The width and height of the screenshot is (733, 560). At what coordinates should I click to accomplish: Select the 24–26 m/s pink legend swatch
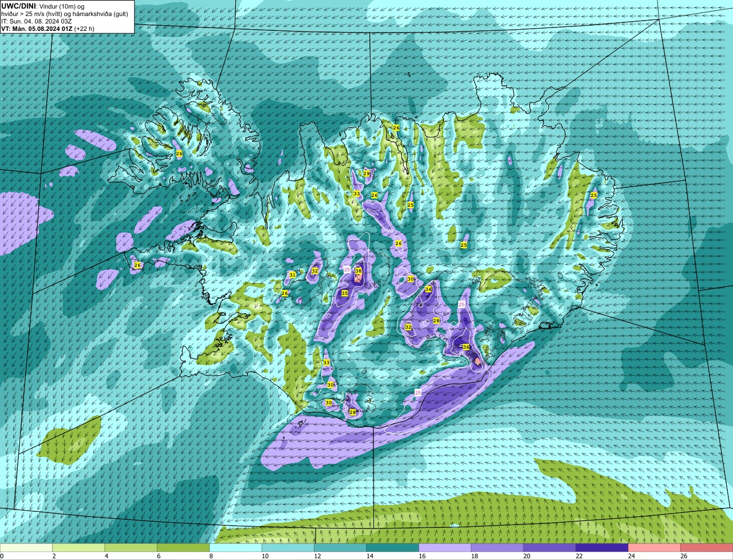(655, 547)
